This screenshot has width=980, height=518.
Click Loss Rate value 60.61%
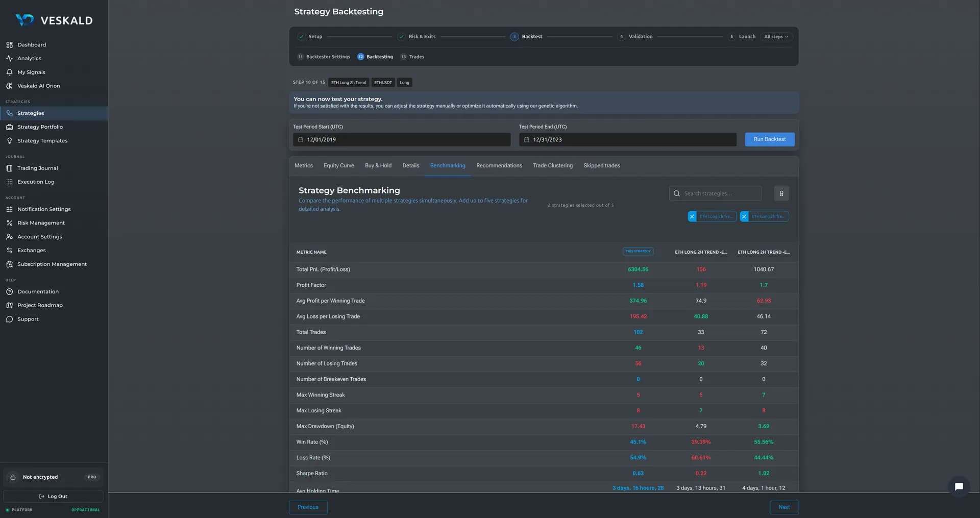[x=701, y=458]
